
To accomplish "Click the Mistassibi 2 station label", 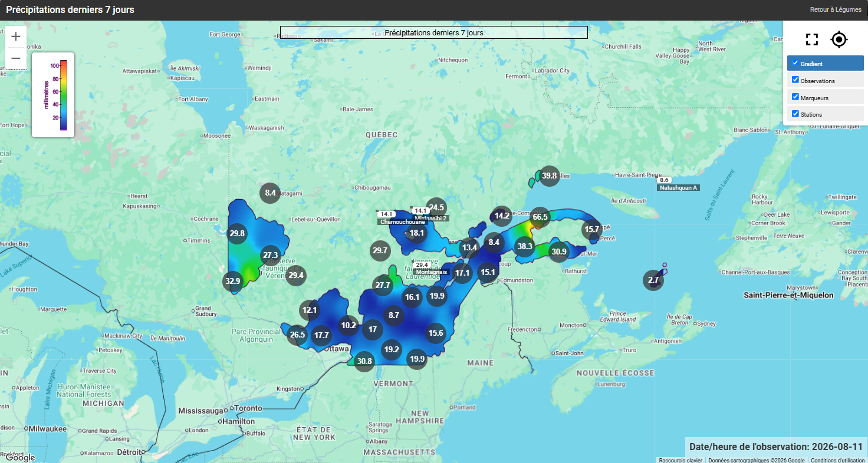I will [x=431, y=219].
